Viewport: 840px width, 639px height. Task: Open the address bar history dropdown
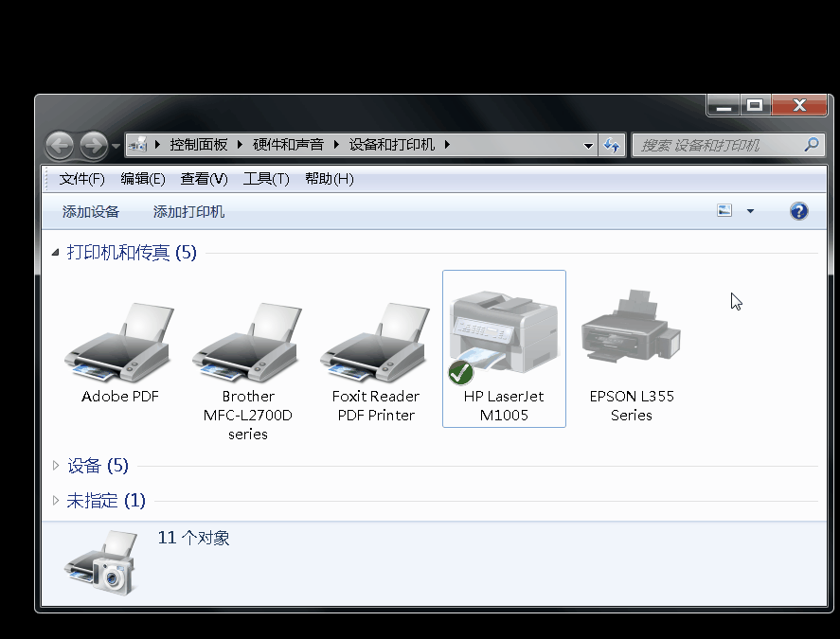click(588, 145)
